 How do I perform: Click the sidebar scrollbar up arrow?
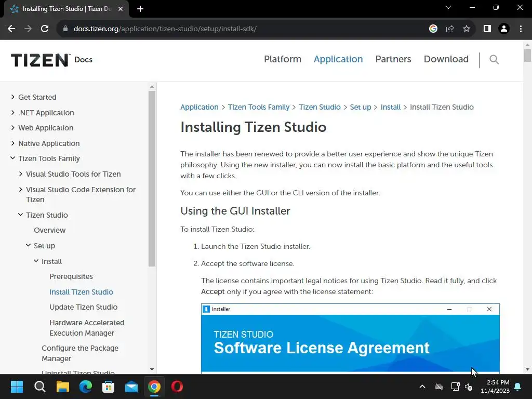pos(152,87)
